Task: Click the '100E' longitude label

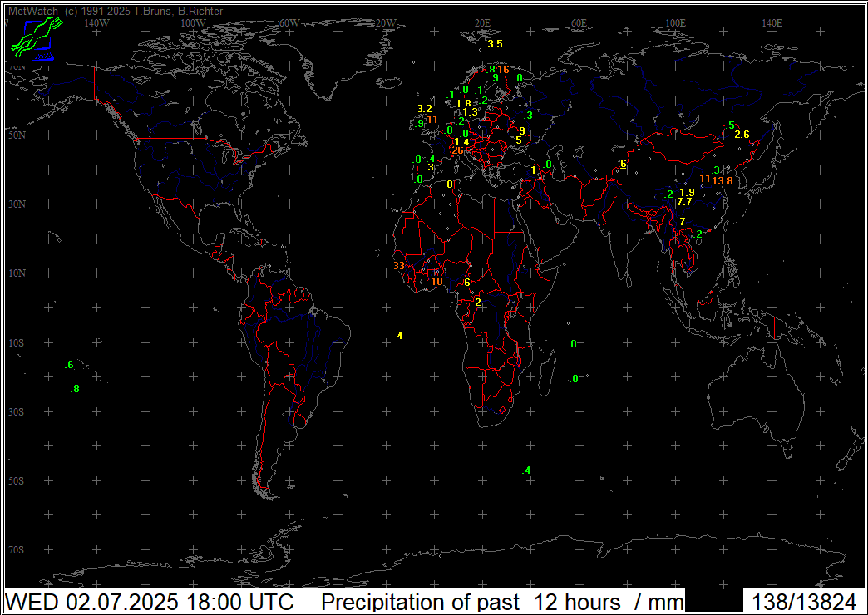Action: pos(675,22)
